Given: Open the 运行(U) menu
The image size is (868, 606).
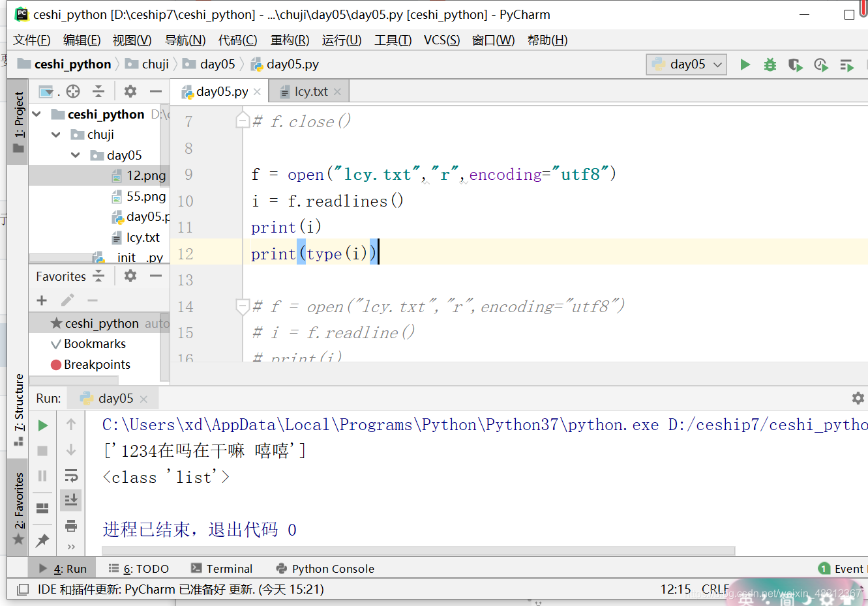Looking at the screenshot, I should (342, 40).
